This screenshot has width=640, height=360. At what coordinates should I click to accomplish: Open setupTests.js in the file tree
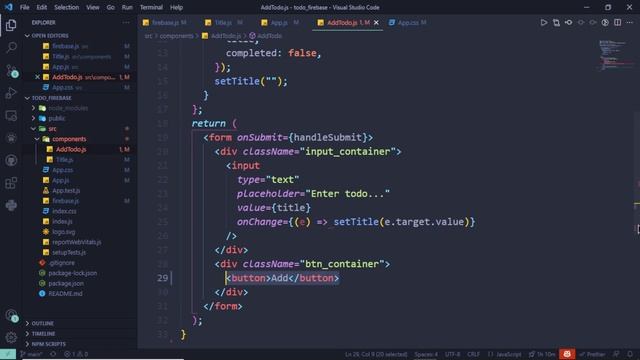69,252
